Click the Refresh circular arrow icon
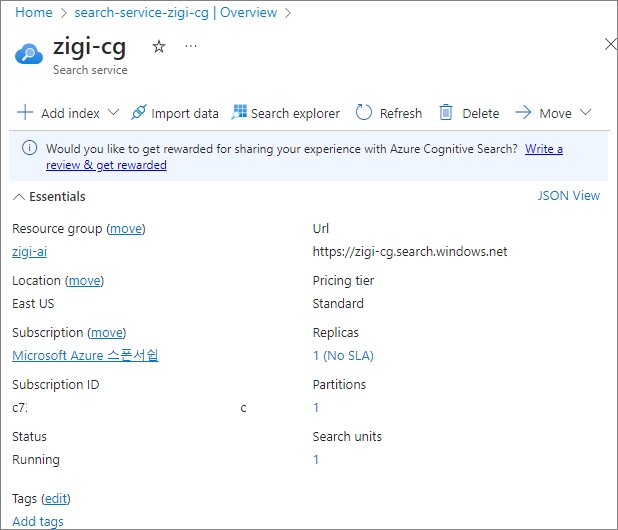Screen dimensions: 618x530 tap(363, 112)
